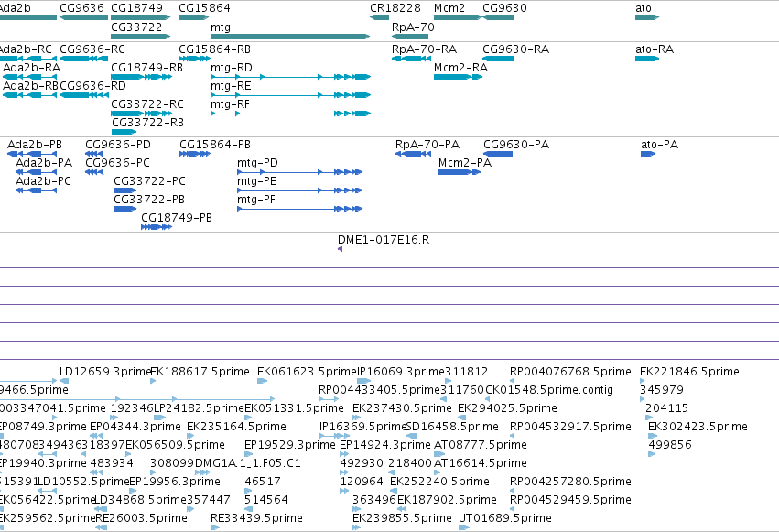Select the ato gene label
This screenshot has height=532, width=779.
coord(644,8)
